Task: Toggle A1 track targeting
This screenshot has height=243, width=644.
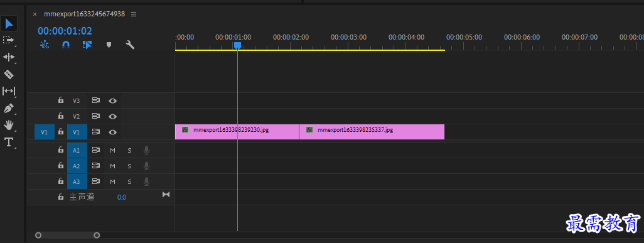Action: point(77,150)
